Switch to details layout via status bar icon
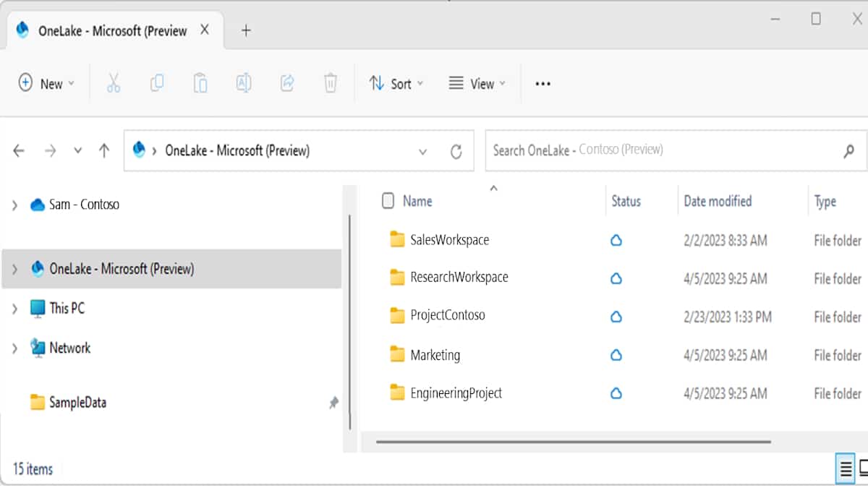The image size is (868, 488). click(845, 468)
